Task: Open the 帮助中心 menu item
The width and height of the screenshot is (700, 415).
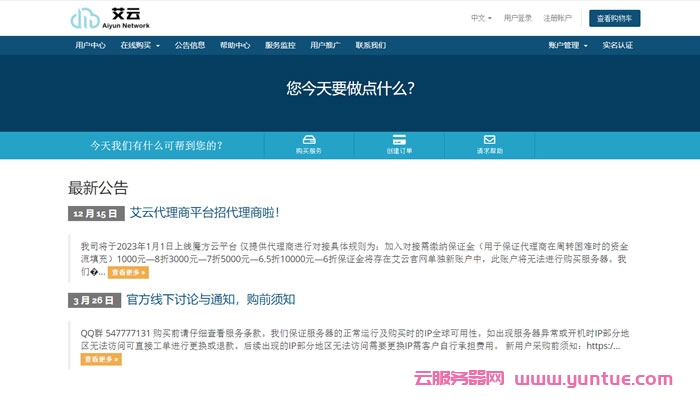Action: (x=235, y=45)
